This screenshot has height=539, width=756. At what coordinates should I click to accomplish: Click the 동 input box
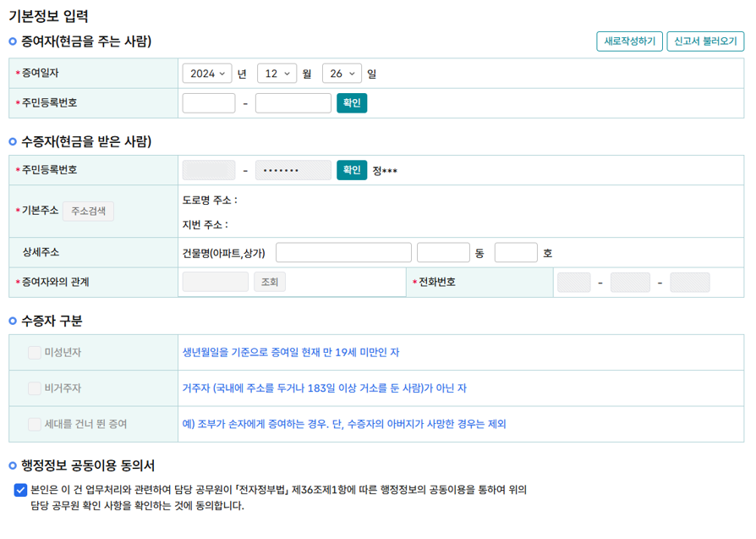443,251
